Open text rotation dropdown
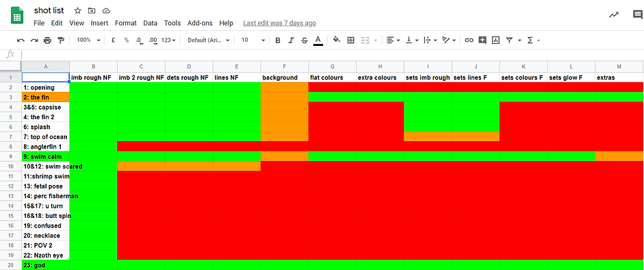 pos(449,40)
